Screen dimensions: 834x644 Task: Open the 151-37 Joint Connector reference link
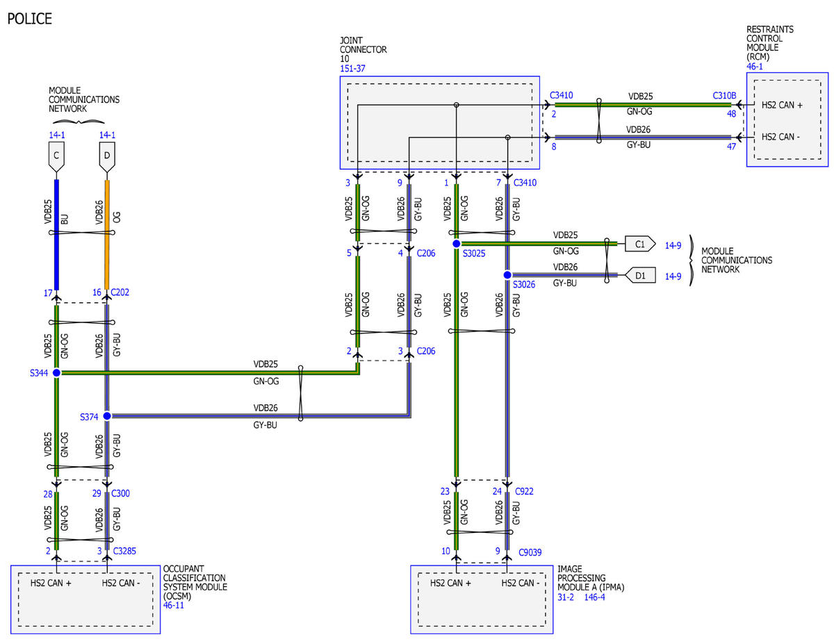[352, 69]
